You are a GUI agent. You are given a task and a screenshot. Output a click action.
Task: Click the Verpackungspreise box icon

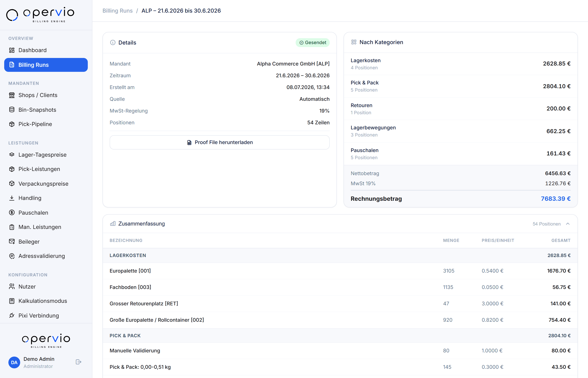12,184
